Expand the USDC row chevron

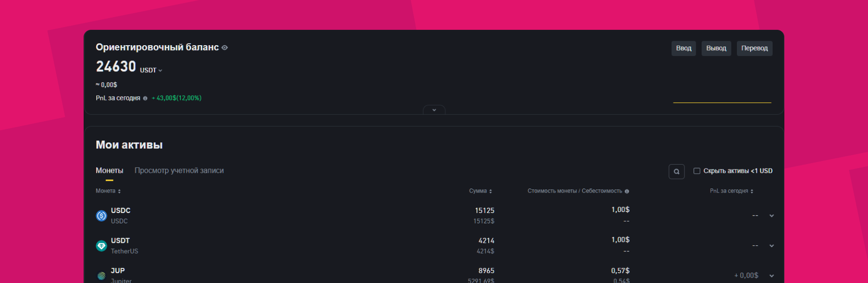(771, 216)
